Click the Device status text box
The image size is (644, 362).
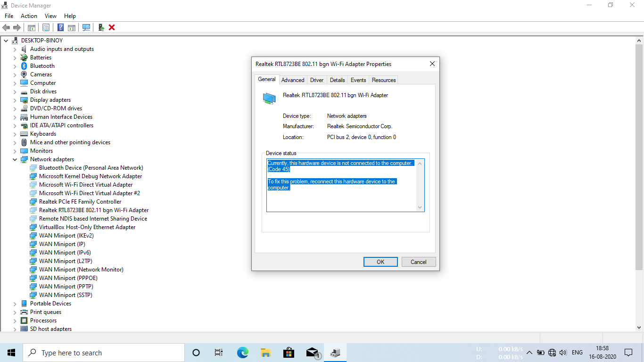pos(346,185)
